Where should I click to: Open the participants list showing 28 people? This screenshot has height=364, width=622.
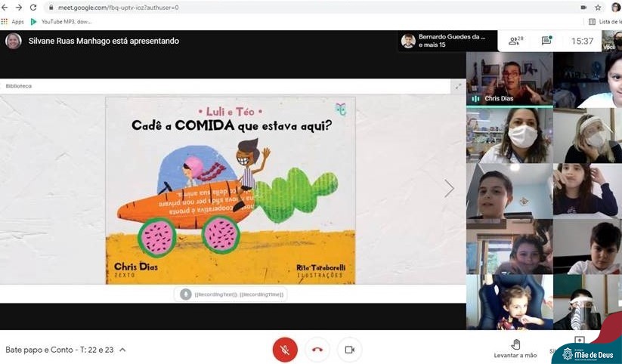click(x=515, y=41)
